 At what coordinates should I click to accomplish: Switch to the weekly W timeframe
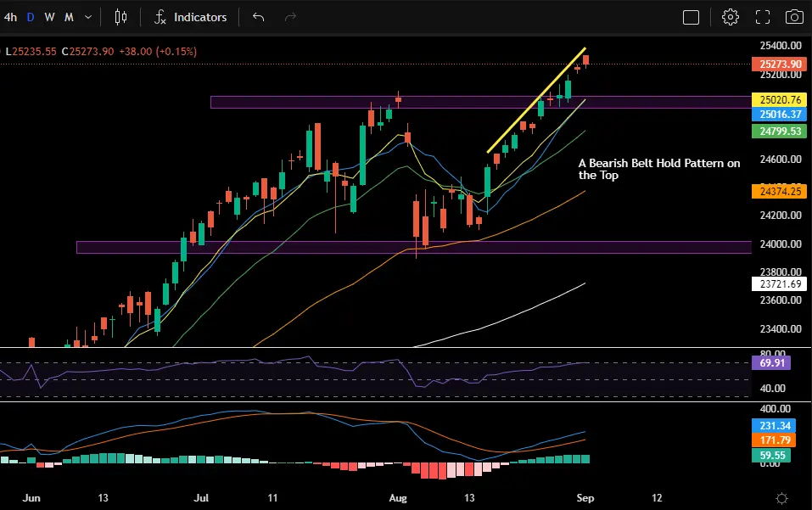coord(49,17)
